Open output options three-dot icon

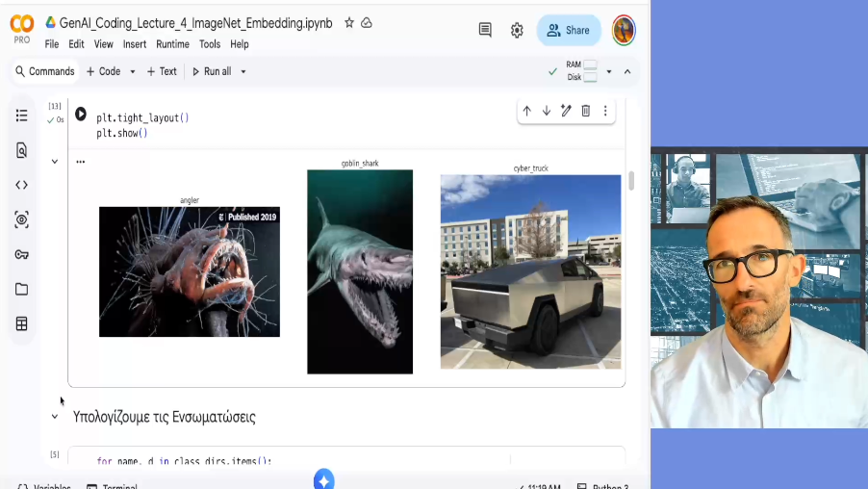pos(81,162)
